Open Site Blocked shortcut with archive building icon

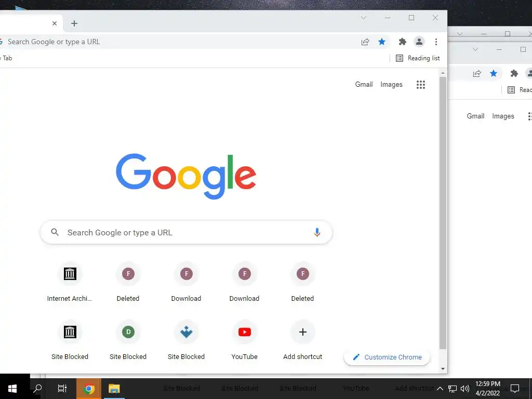pos(70,340)
